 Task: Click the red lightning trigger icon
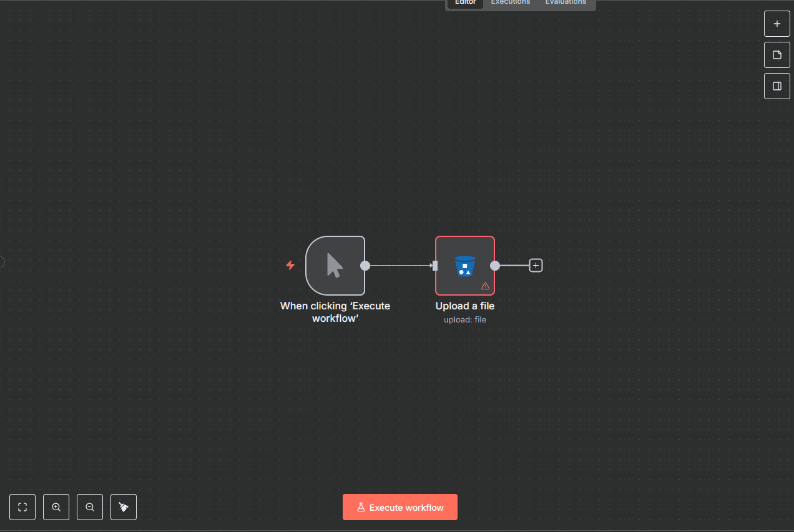point(290,265)
